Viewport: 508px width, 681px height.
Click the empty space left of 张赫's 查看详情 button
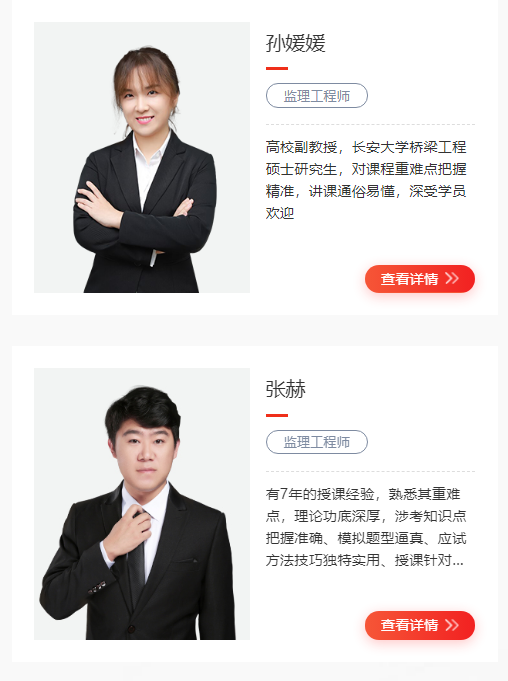pos(315,625)
